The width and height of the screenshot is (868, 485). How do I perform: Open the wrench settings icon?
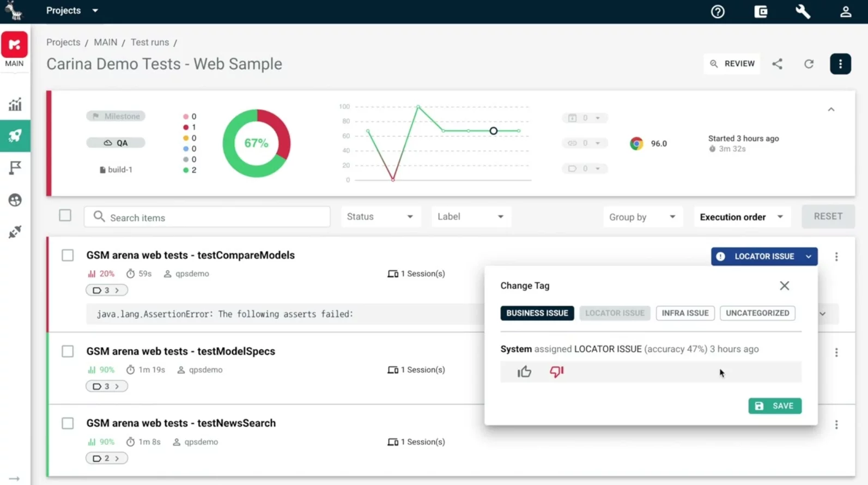803,11
